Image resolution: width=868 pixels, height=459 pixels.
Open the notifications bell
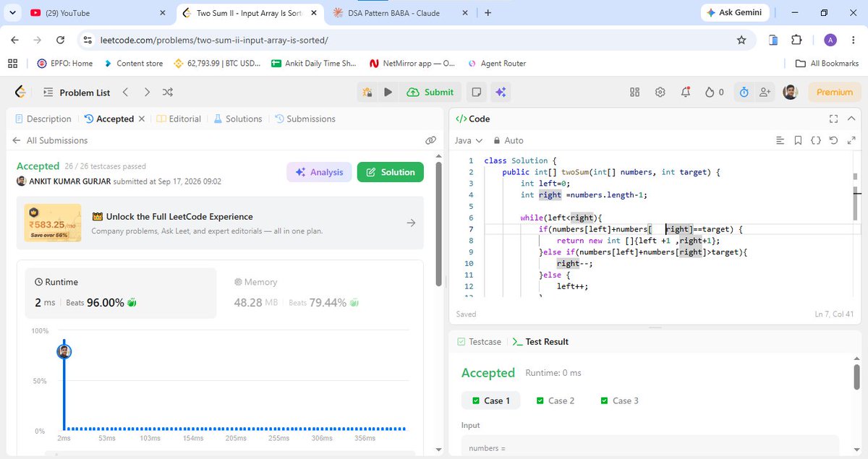[685, 92]
